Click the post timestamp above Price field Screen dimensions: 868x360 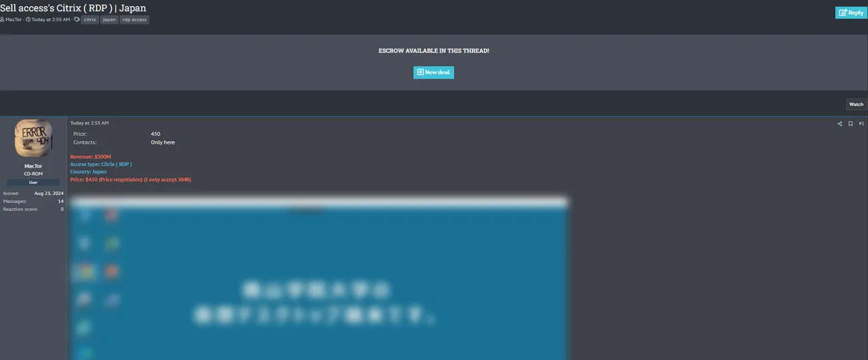[x=89, y=123]
